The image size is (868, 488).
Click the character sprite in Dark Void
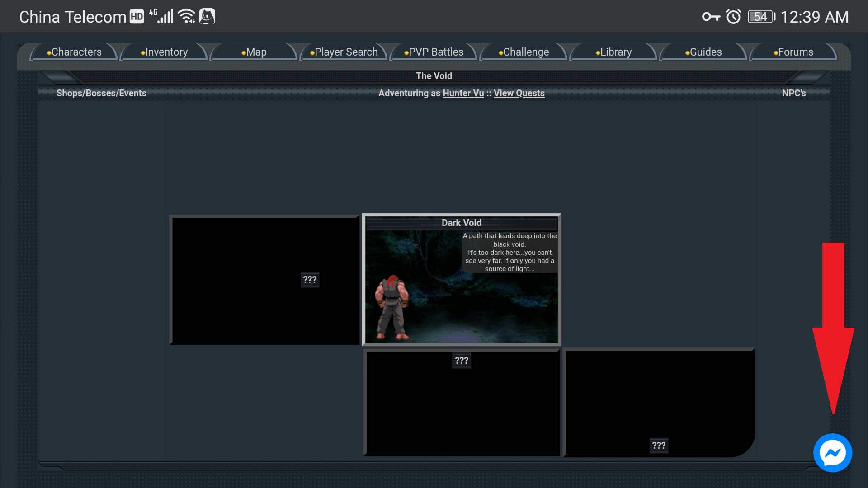pyautogui.click(x=392, y=307)
